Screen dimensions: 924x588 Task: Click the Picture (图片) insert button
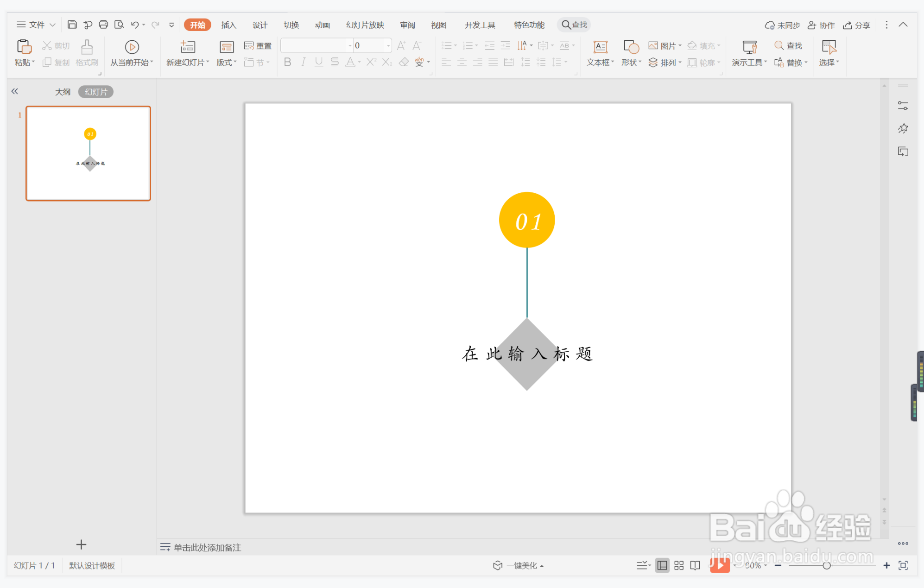[665, 45]
